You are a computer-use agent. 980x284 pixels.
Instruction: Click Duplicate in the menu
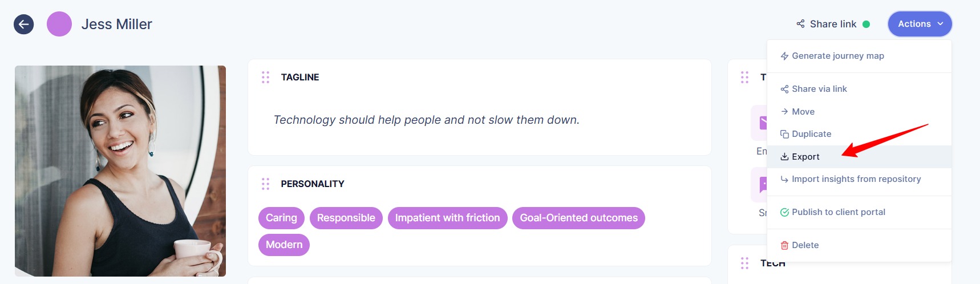(x=811, y=134)
